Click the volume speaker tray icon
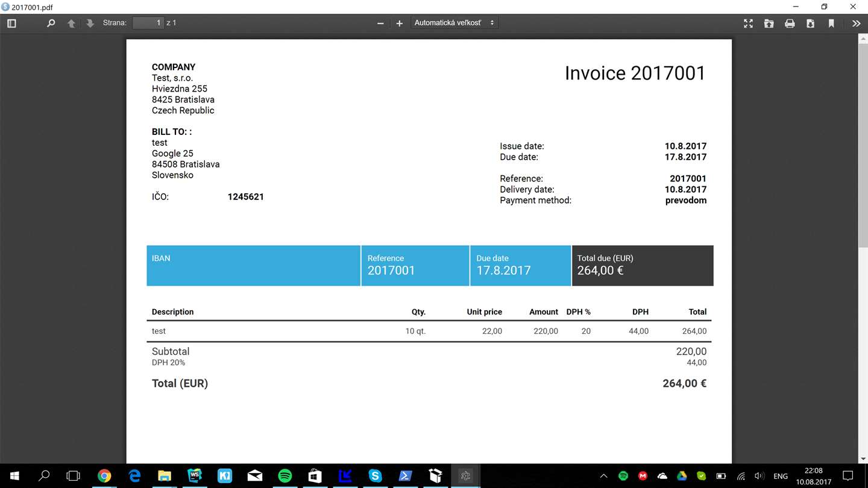The width and height of the screenshot is (868, 488). point(759,476)
